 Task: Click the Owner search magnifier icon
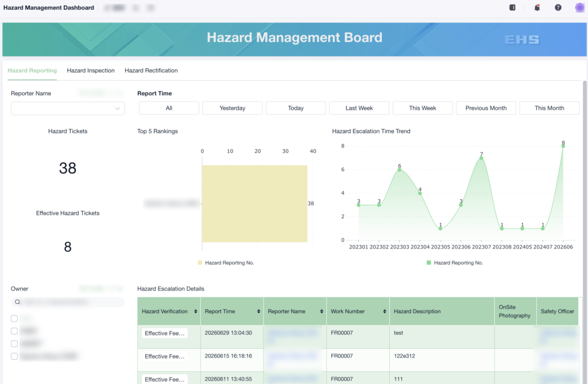tap(17, 302)
